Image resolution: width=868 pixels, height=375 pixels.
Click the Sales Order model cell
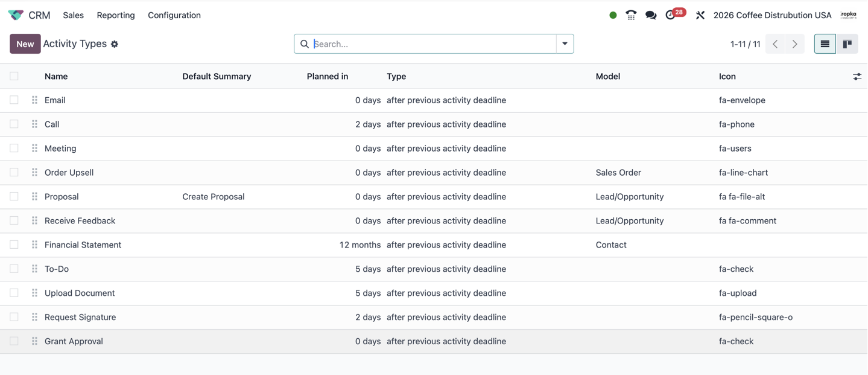coord(618,173)
